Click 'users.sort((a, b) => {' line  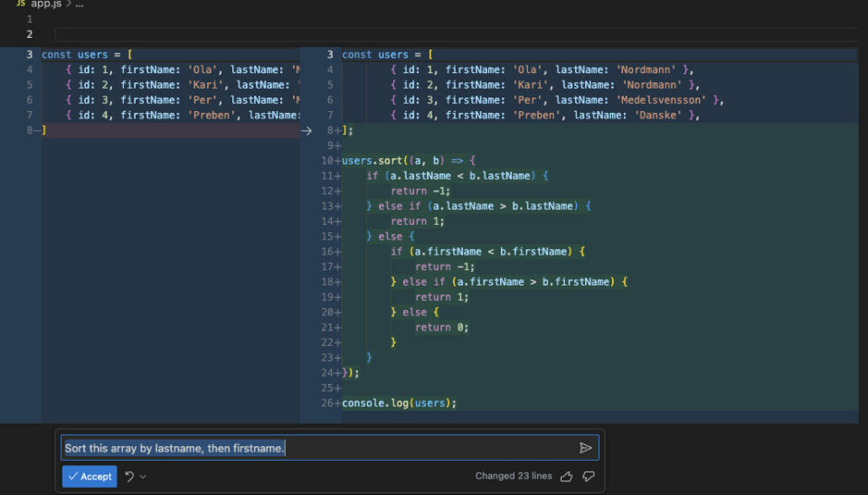click(x=409, y=161)
